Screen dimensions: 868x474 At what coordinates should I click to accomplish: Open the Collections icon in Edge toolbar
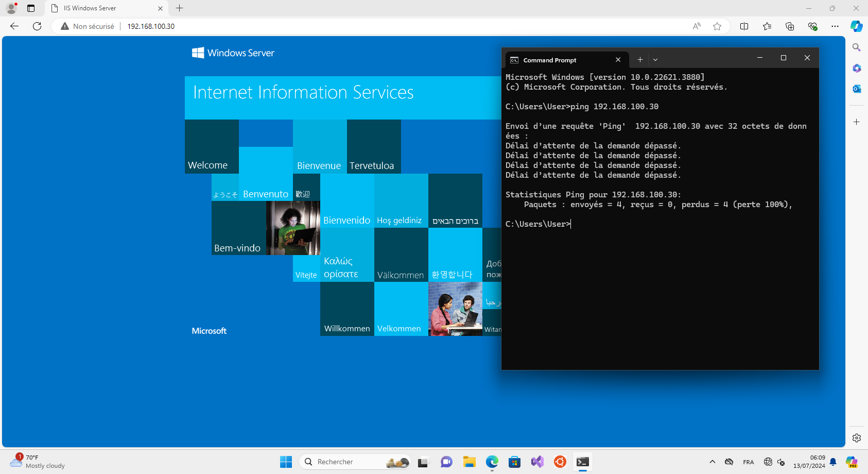point(790,26)
